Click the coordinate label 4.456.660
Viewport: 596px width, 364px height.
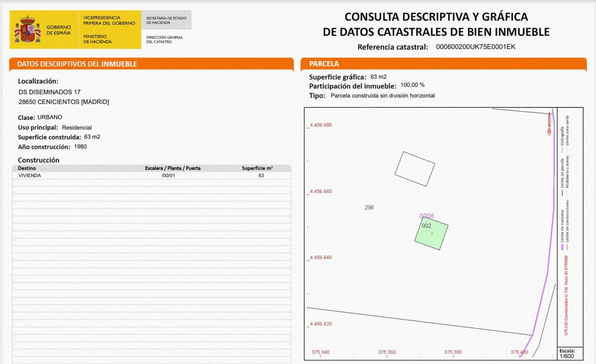point(321,191)
